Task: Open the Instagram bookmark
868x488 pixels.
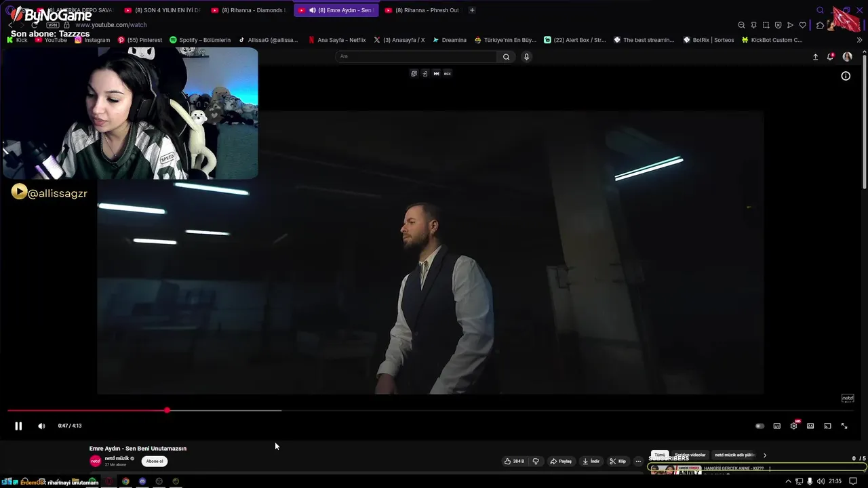Action: point(92,40)
